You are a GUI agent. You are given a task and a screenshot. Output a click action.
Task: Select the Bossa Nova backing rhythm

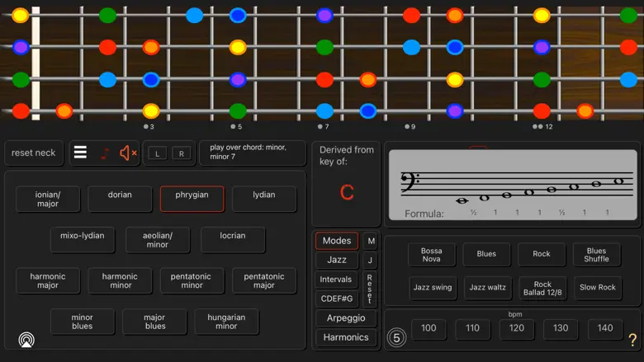tap(432, 255)
